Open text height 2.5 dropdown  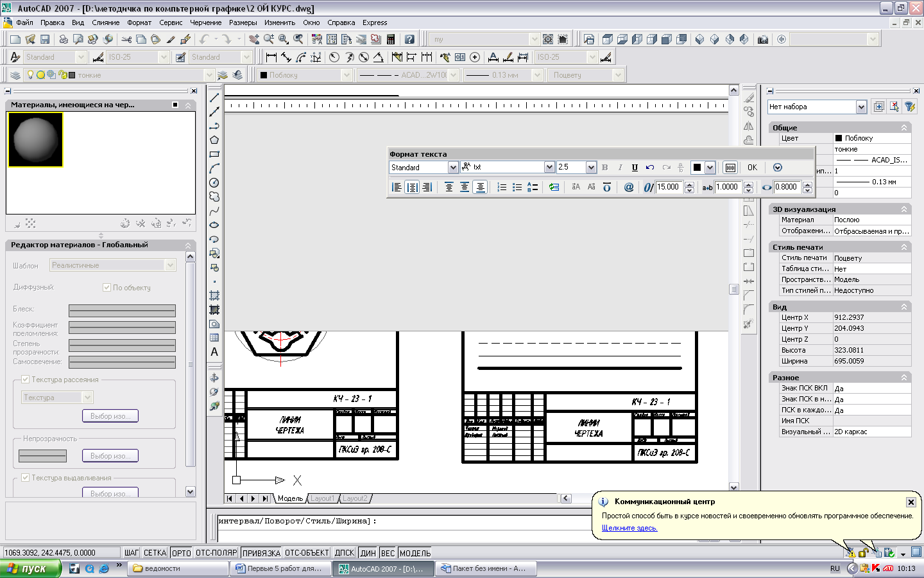click(x=591, y=168)
